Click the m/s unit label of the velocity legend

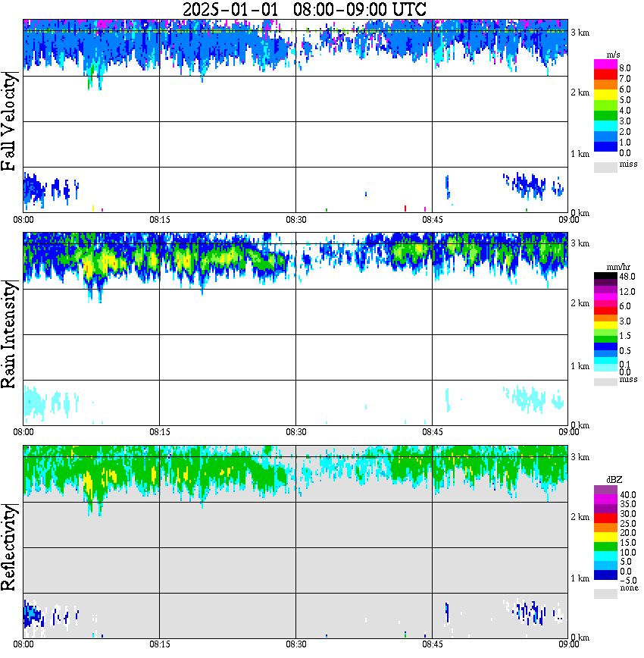[613, 55]
